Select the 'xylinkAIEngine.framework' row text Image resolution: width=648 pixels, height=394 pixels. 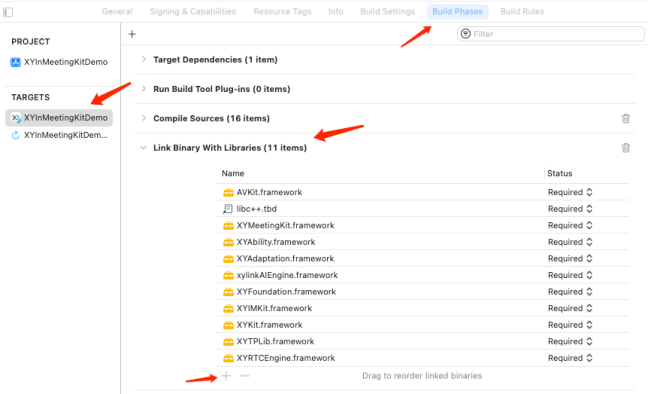287,275
